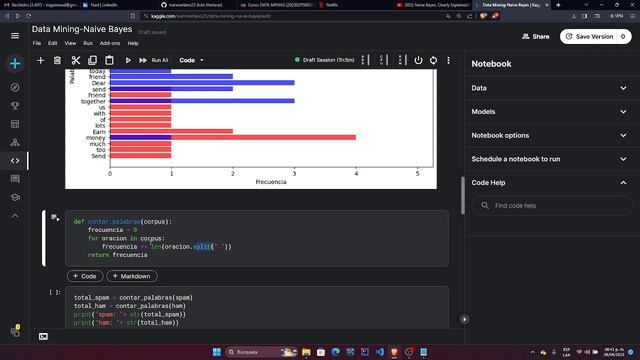
Task: Cut the selected cell with scissors icon
Action: (76, 60)
